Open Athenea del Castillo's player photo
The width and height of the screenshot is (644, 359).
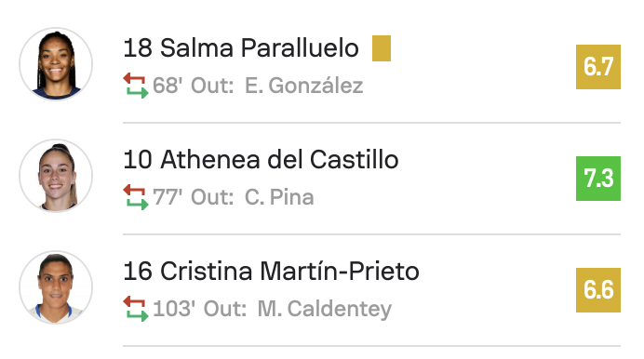pos(56,176)
